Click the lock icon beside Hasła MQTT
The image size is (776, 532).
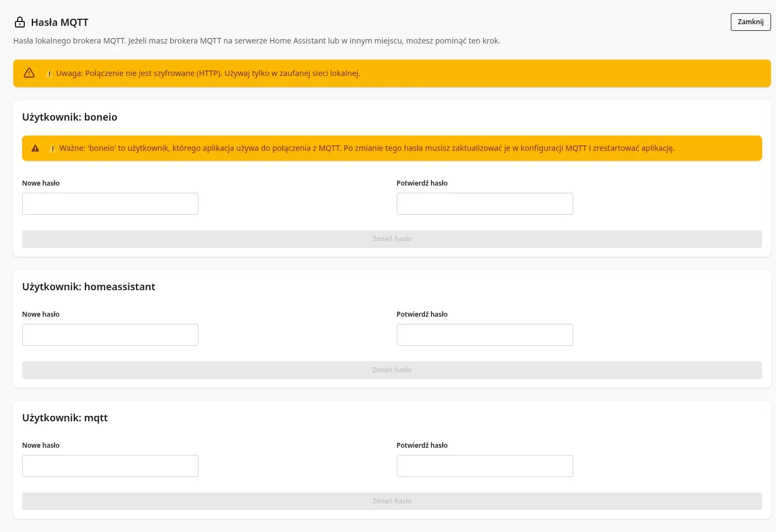20,22
